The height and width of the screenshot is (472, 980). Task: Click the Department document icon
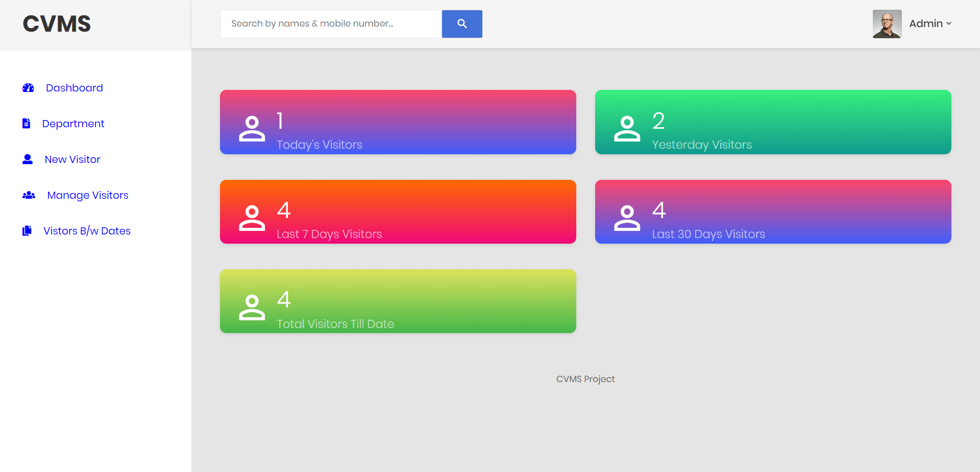26,123
